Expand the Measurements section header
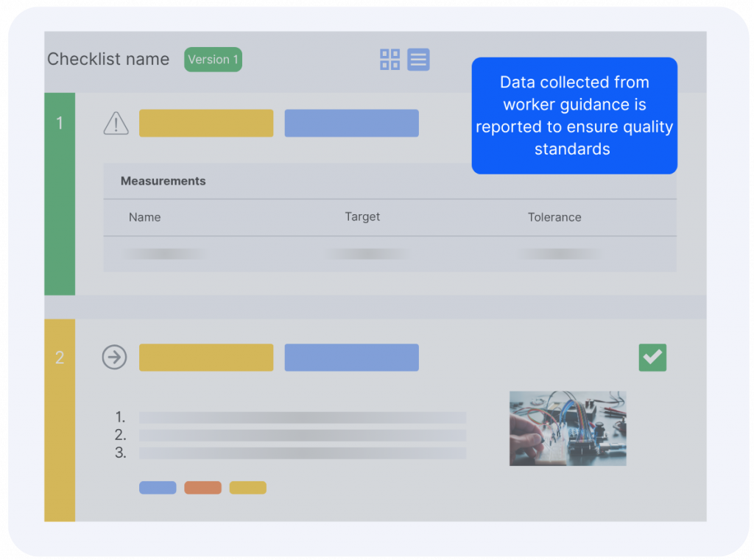754x560 pixels. click(163, 181)
